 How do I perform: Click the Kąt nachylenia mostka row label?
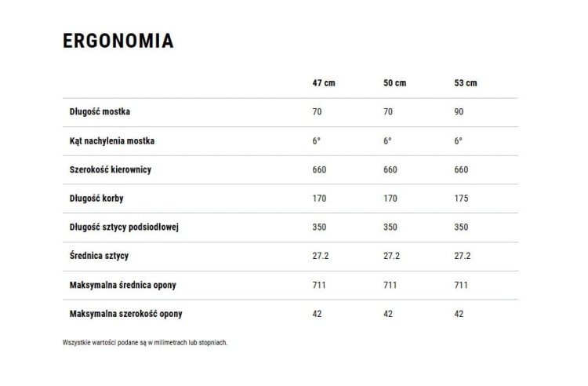[112, 140]
